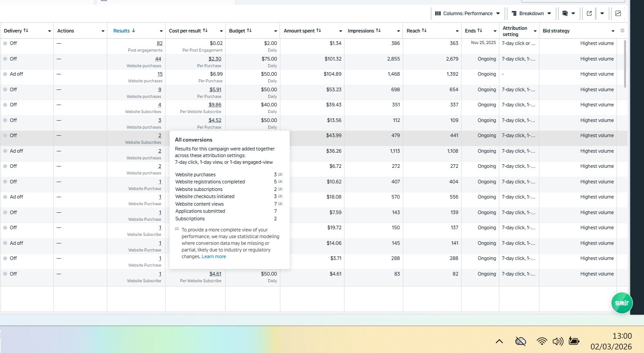Open the Cost per result column dropdown arrow
The height and width of the screenshot is (353, 644).
(x=221, y=31)
